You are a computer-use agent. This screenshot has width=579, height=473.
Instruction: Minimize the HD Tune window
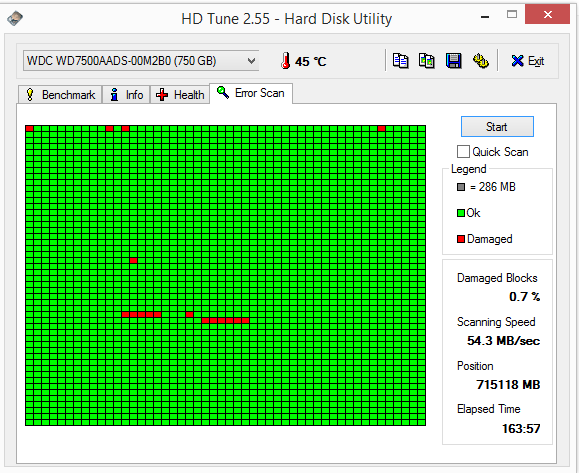point(485,17)
